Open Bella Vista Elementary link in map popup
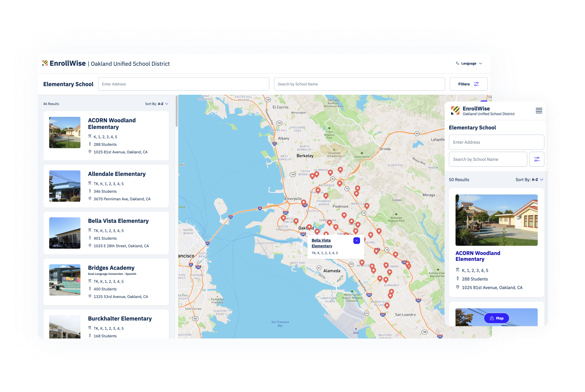This screenshot has height=392, width=585. click(322, 243)
